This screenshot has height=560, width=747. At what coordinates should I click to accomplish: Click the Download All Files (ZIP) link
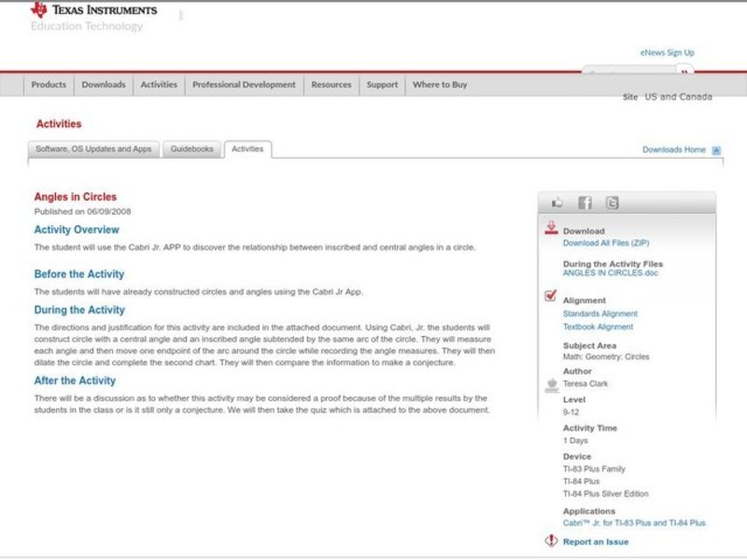click(x=605, y=243)
